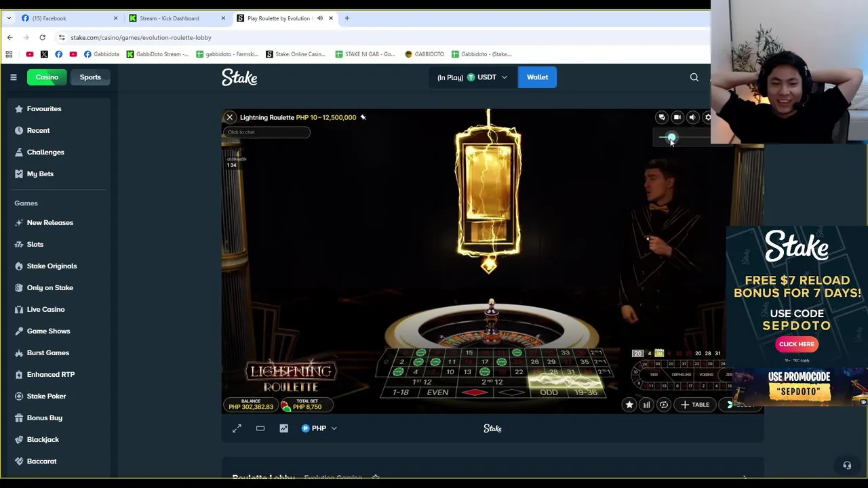Viewport: 868px width, 488px height.
Task: Open the site search icon
Action: tap(694, 77)
